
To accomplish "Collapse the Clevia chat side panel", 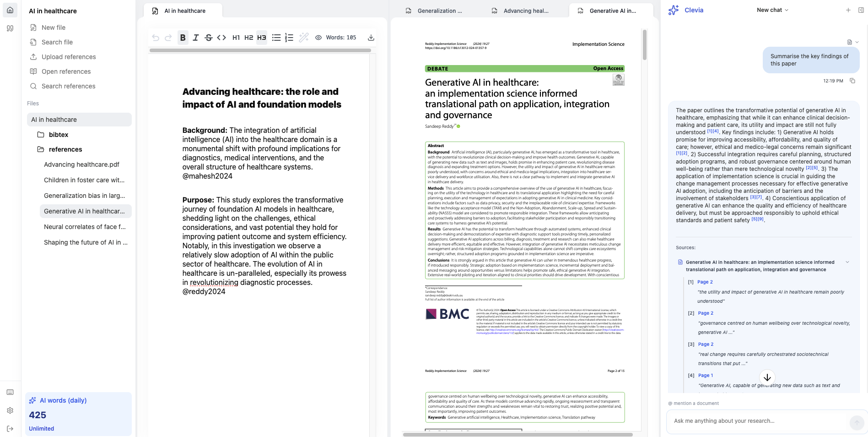I will pos(861,10).
